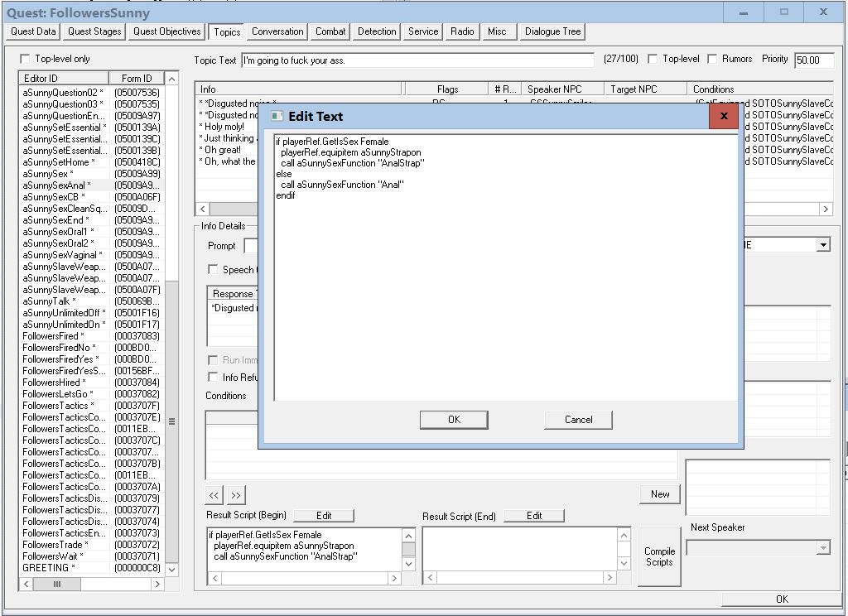Go to previous response with << button
This screenshot has height=616, width=848.
click(214, 495)
